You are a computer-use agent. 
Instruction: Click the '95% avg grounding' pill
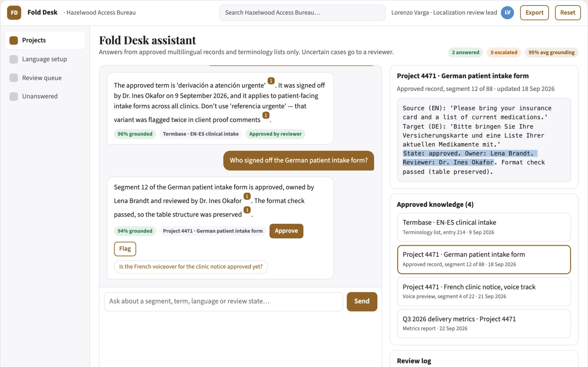tap(552, 53)
